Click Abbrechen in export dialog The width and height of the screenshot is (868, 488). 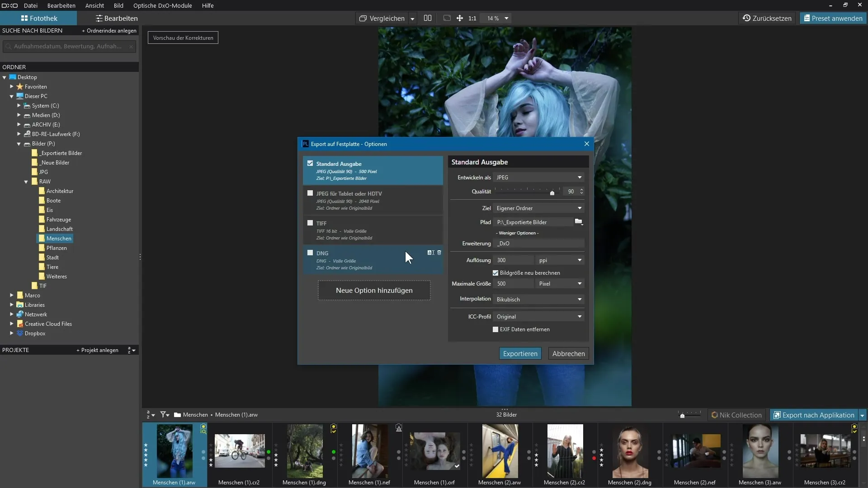(x=568, y=354)
